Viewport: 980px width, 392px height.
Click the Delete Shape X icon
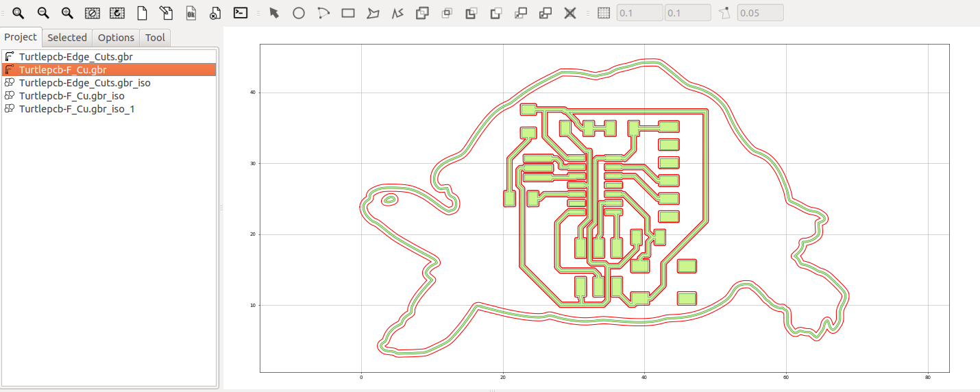coord(569,12)
